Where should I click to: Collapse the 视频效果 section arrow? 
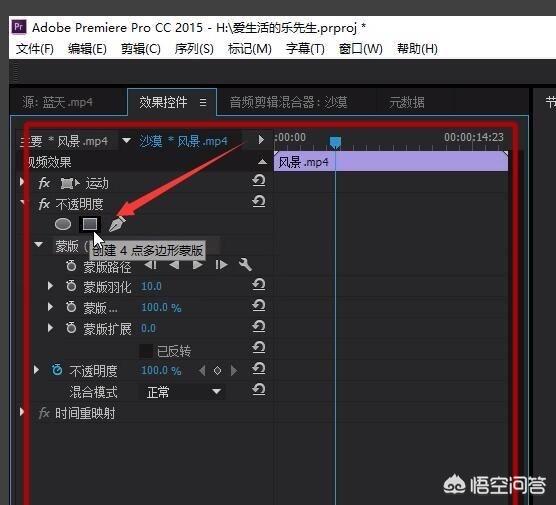(x=262, y=162)
